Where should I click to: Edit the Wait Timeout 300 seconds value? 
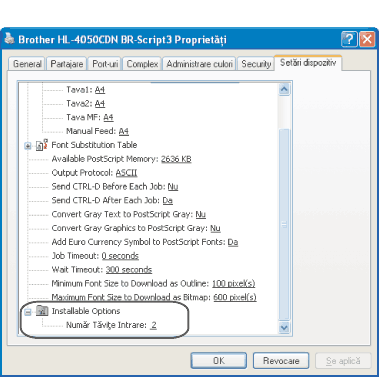point(129,270)
